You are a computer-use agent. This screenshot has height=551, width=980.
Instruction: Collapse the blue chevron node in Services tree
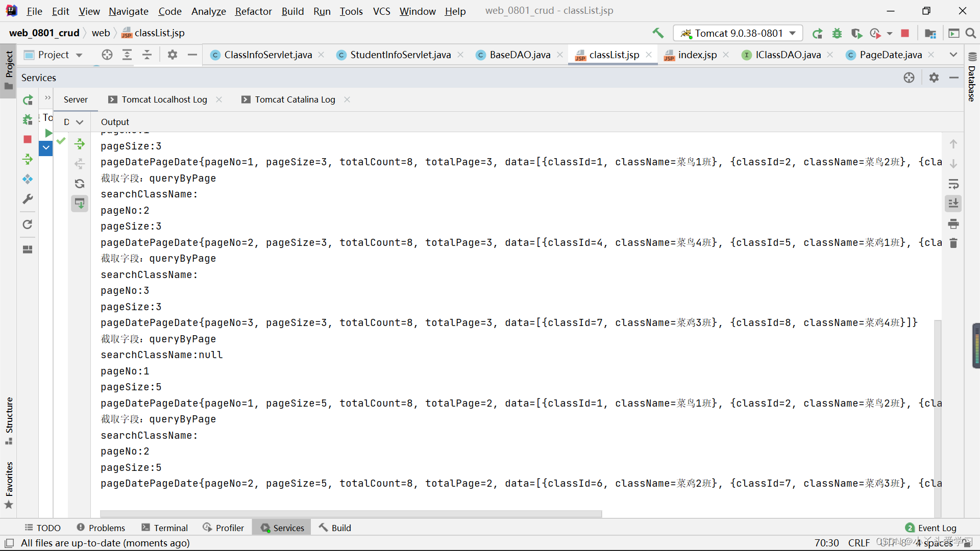[46, 148]
